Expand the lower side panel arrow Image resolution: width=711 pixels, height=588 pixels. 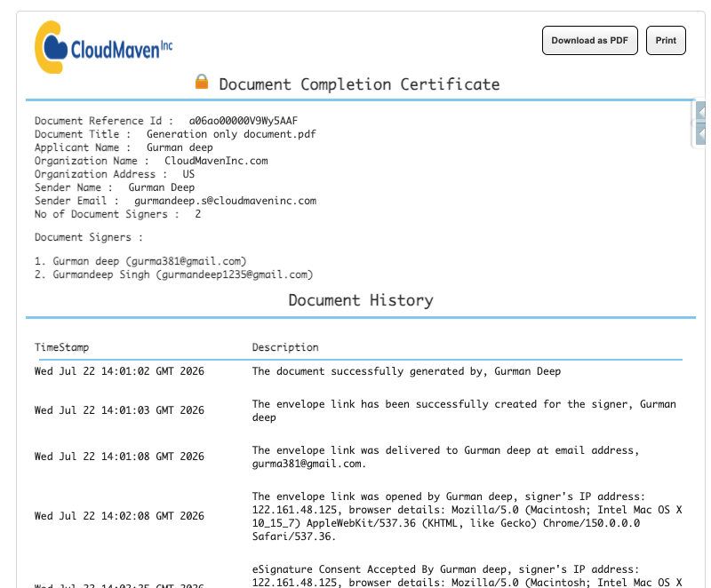(701, 134)
